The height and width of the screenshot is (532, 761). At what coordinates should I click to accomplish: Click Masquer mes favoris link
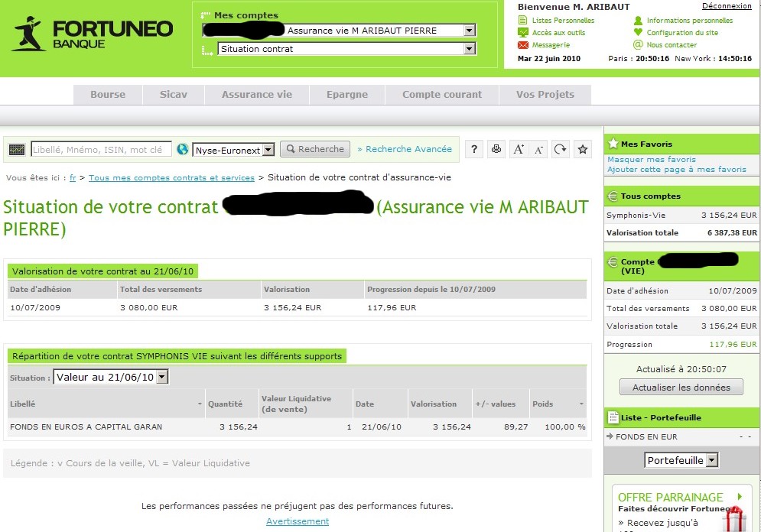click(x=652, y=160)
